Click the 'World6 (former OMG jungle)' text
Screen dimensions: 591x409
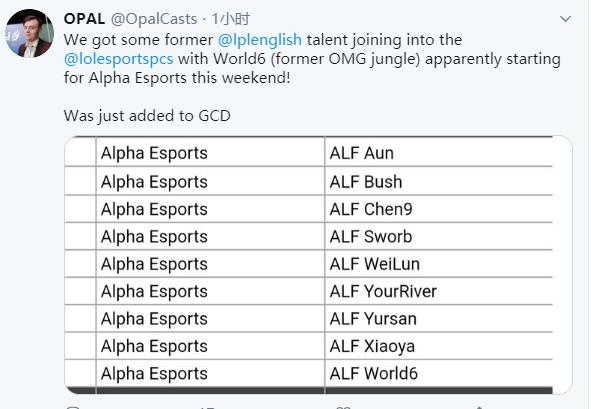pyautogui.click(x=317, y=59)
